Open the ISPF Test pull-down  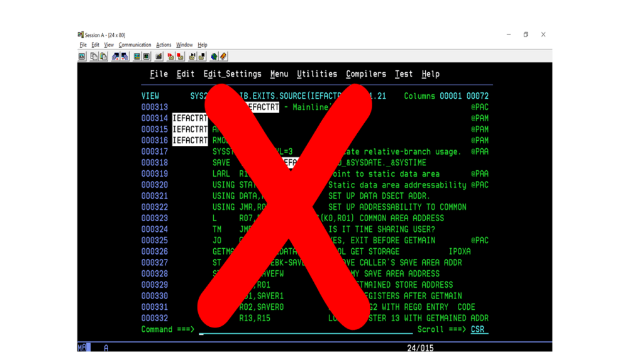click(404, 74)
